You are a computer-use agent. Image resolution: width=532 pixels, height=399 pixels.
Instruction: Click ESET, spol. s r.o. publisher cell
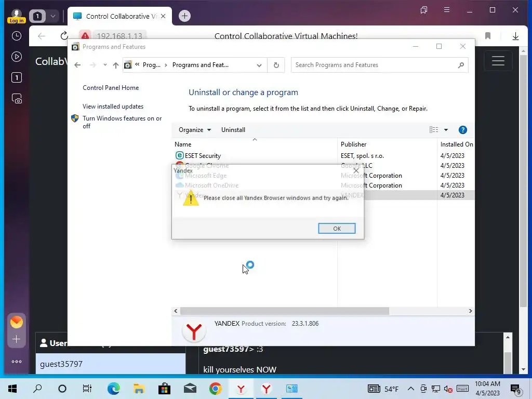(362, 156)
